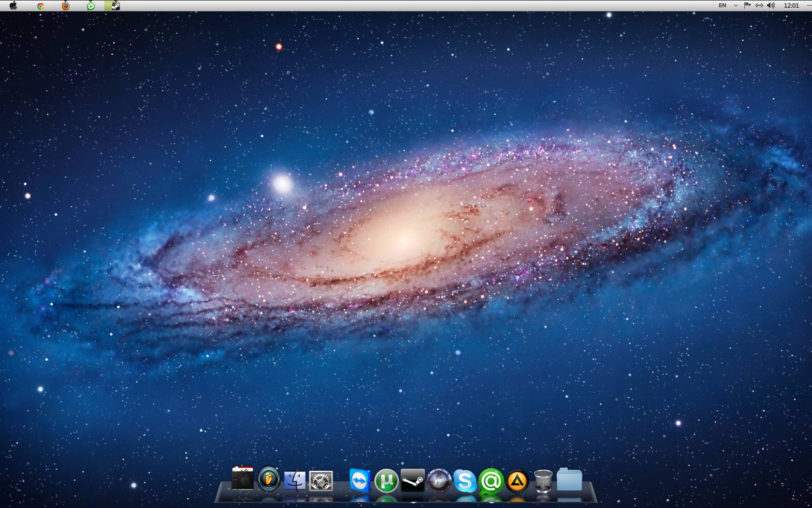
Task: Open the green @ messenger in top bar
Action: click(91, 6)
